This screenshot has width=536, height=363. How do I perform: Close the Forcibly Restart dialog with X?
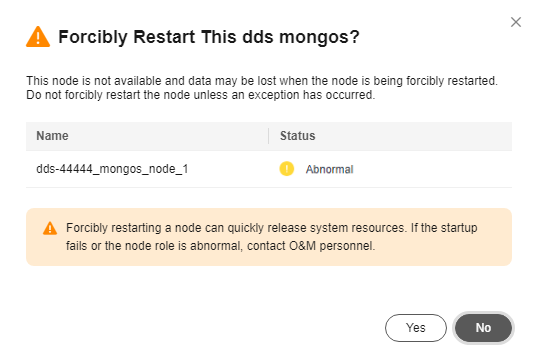coord(515,22)
